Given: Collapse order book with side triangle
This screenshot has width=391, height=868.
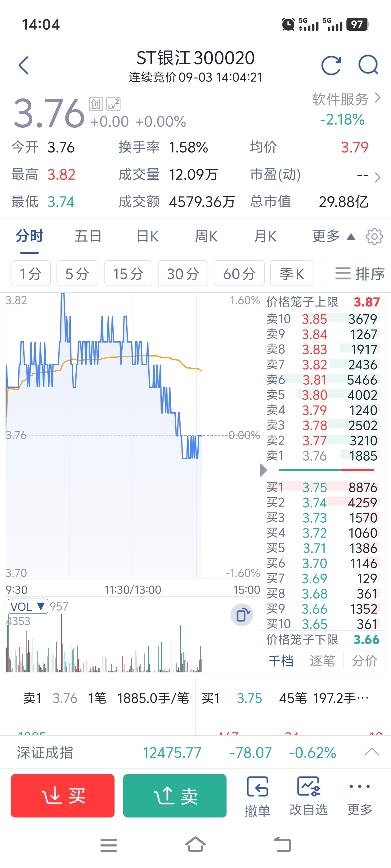Looking at the screenshot, I should [x=264, y=470].
